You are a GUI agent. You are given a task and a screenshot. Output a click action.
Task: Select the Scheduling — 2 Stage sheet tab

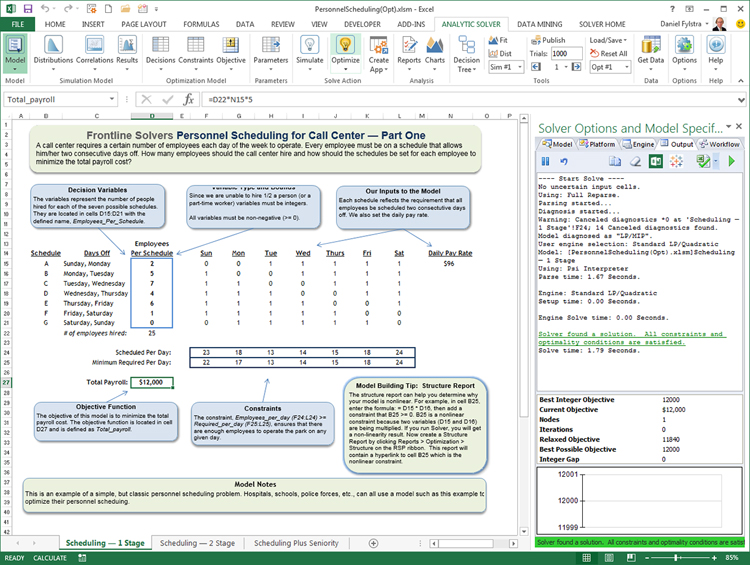(196, 543)
